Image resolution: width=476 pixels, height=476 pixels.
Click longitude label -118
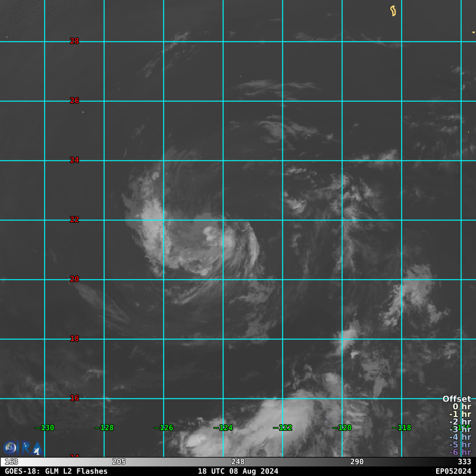402,428
